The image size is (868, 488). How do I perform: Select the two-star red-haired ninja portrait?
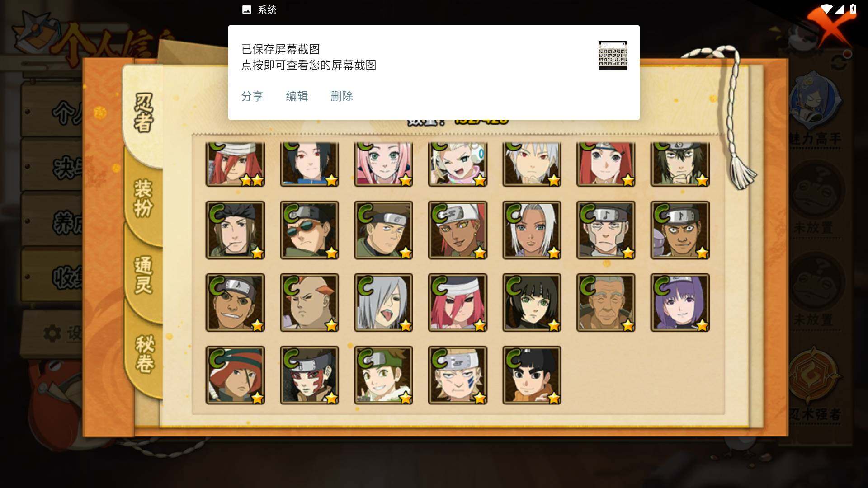(x=235, y=164)
